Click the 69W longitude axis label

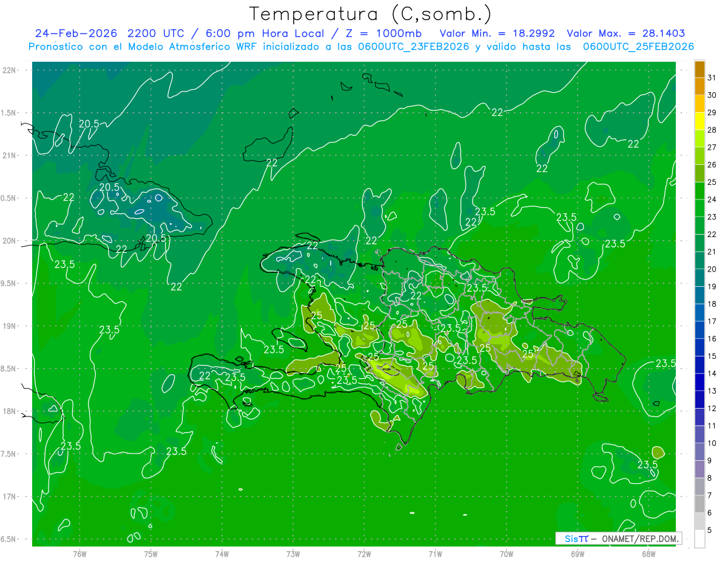point(578,554)
